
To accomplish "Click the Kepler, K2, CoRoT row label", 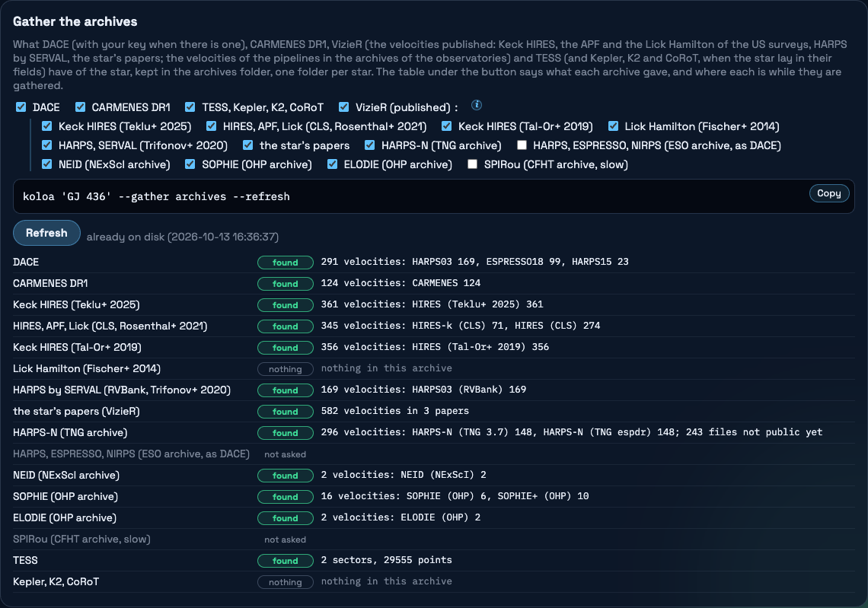I will point(56,582).
